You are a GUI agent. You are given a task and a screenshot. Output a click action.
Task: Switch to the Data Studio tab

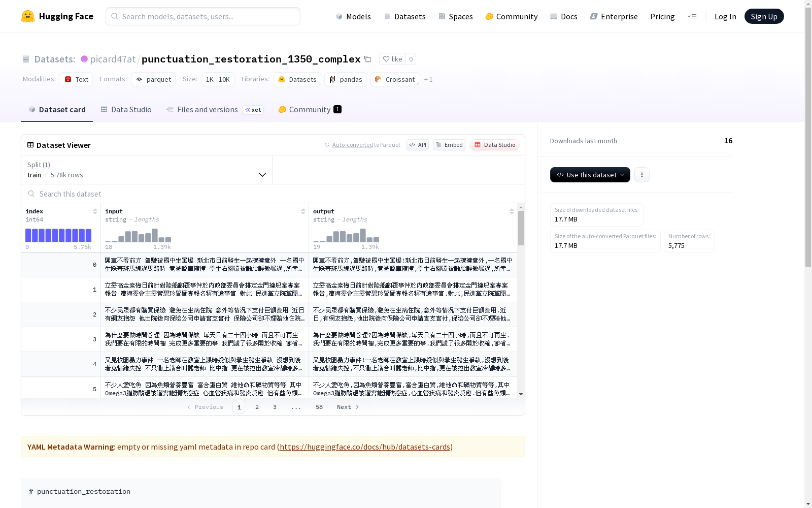coord(126,110)
